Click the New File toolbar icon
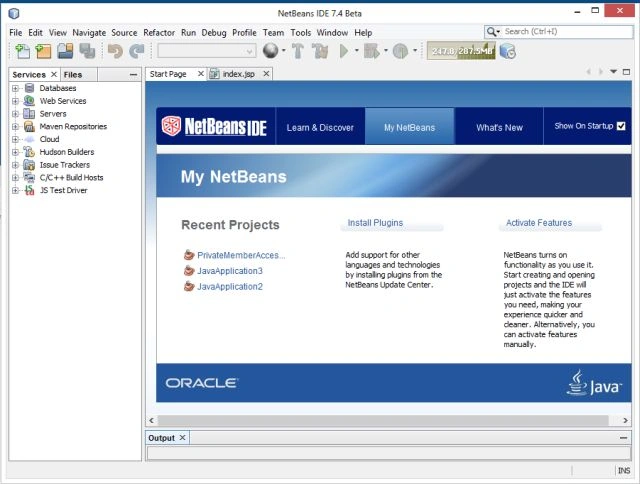 coord(22,51)
